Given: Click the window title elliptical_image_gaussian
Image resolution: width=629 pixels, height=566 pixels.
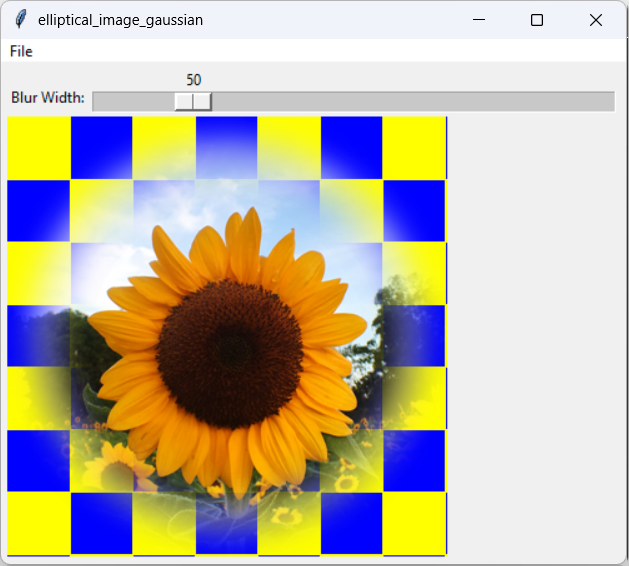Looking at the screenshot, I should click(120, 20).
